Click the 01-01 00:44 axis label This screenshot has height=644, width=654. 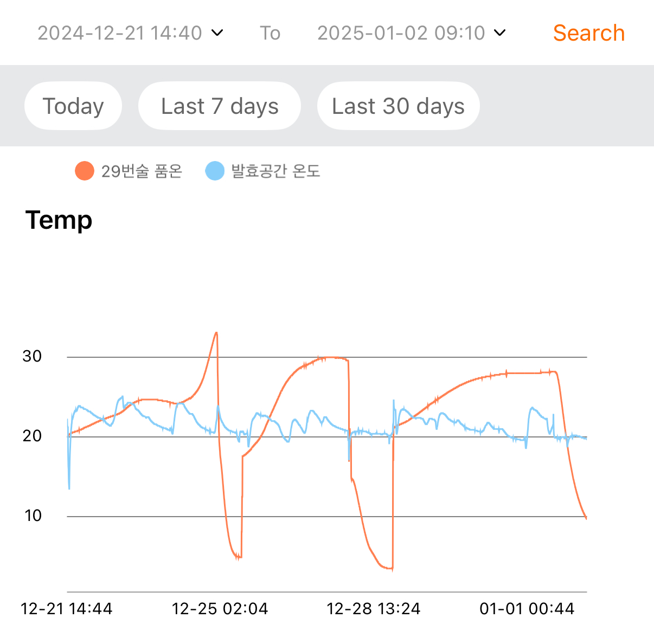[x=527, y=609]
